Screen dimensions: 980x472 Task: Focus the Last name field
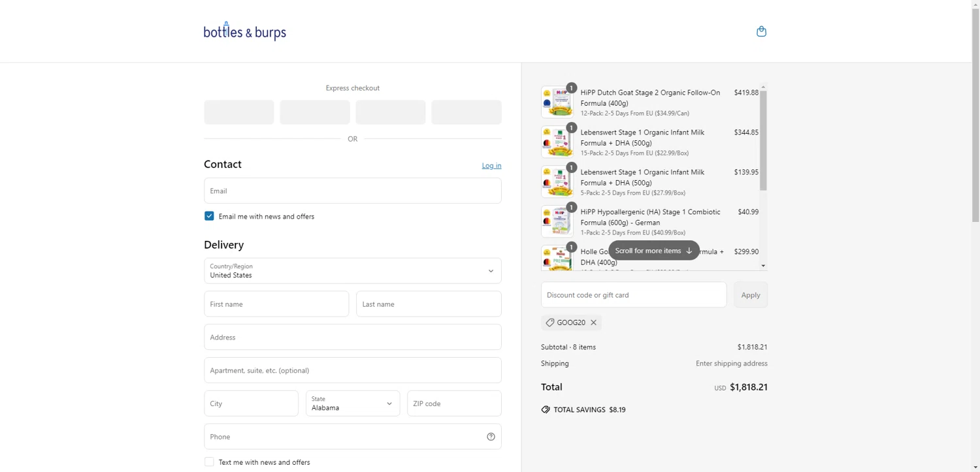coord(429,304)
